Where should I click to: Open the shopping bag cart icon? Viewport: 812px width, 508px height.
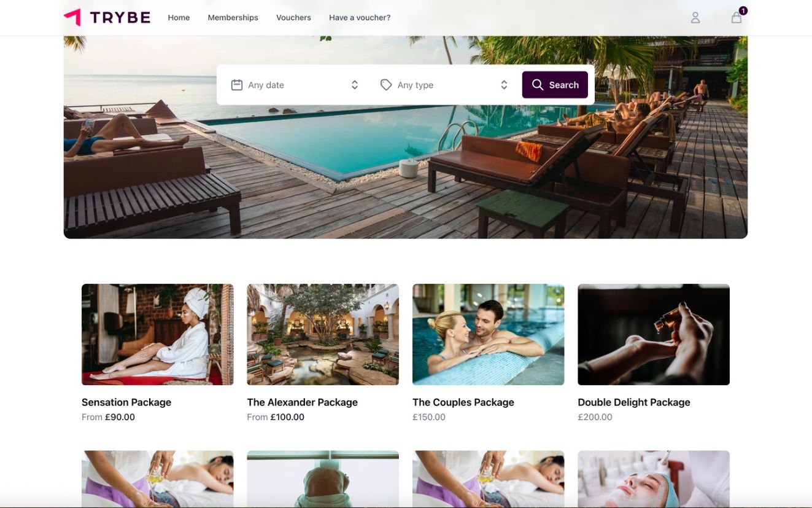tap(737, 18)
